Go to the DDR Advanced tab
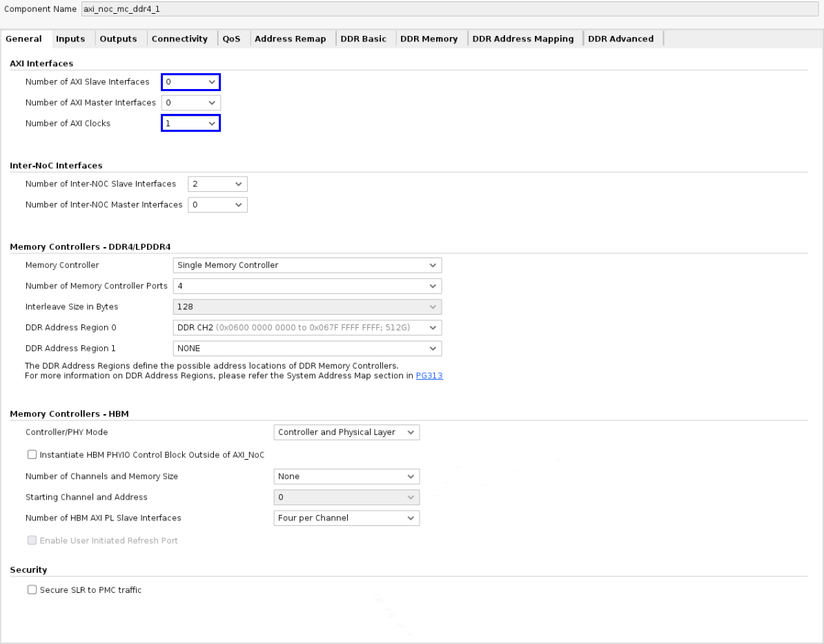Image resolution: width=824 pixels, height=644 pixels. click(620, 39)
